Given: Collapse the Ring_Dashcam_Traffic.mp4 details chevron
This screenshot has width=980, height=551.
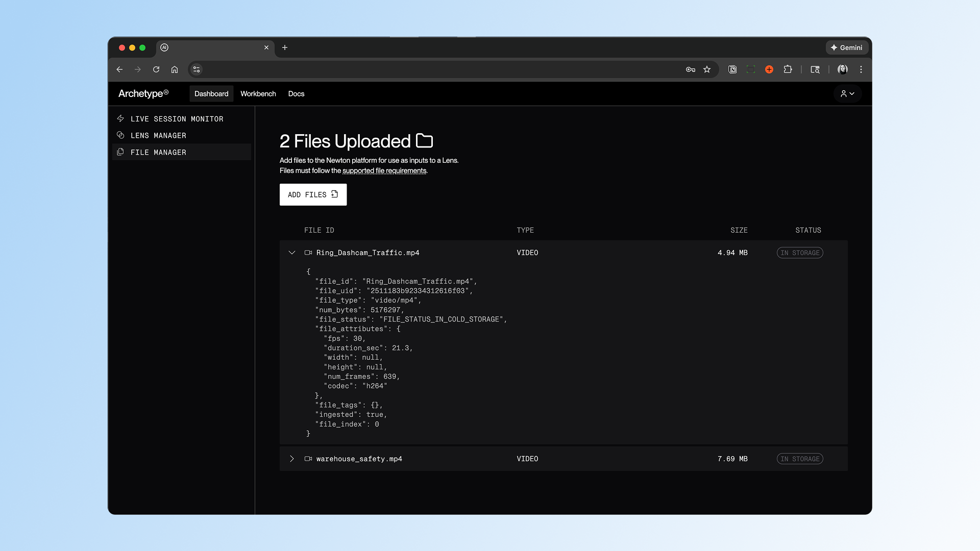Looking at the screenshot, I should tap(292, 253).
